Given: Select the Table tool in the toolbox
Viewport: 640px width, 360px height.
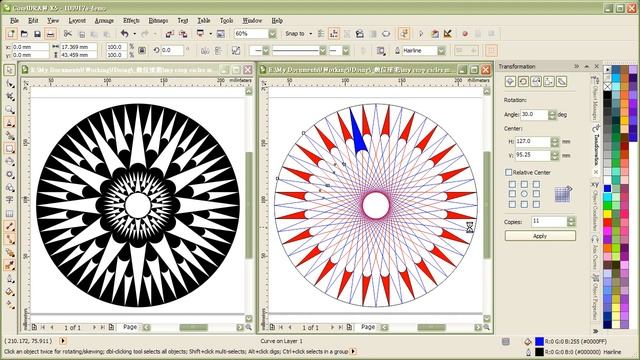Looking at the screenshot, I should click(10, 213).
